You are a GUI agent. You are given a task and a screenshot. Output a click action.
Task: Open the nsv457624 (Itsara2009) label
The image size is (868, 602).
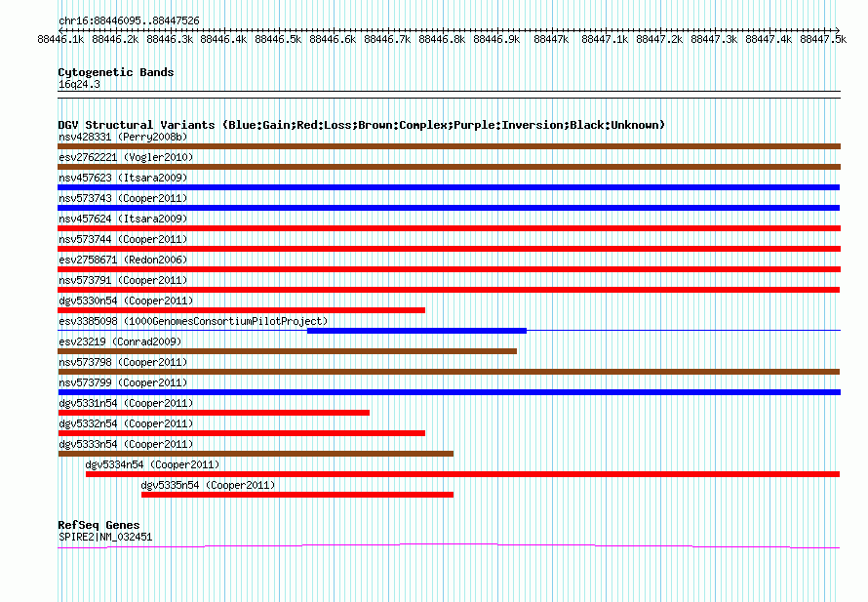(x=123, y=219)
